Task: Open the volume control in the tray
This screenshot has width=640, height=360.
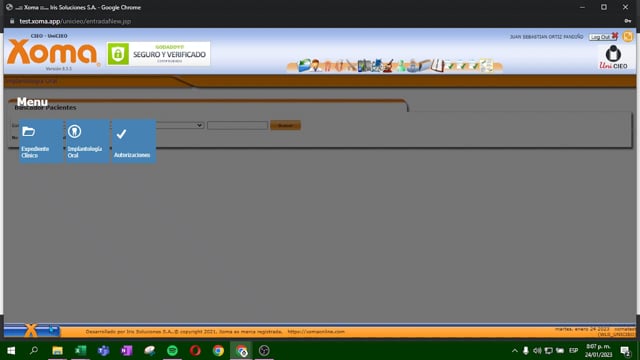Action: (x=537, y=351)
